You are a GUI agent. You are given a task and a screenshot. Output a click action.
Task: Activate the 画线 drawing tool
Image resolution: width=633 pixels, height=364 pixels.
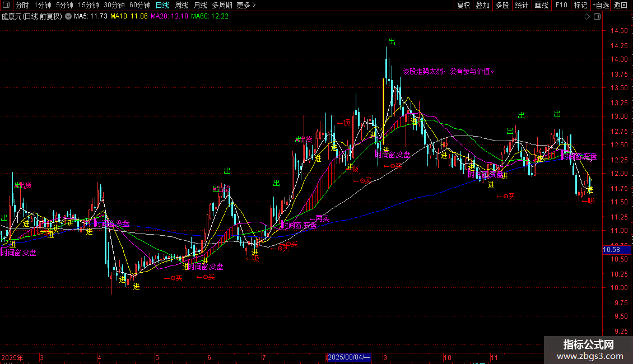(x=541, y=5)
